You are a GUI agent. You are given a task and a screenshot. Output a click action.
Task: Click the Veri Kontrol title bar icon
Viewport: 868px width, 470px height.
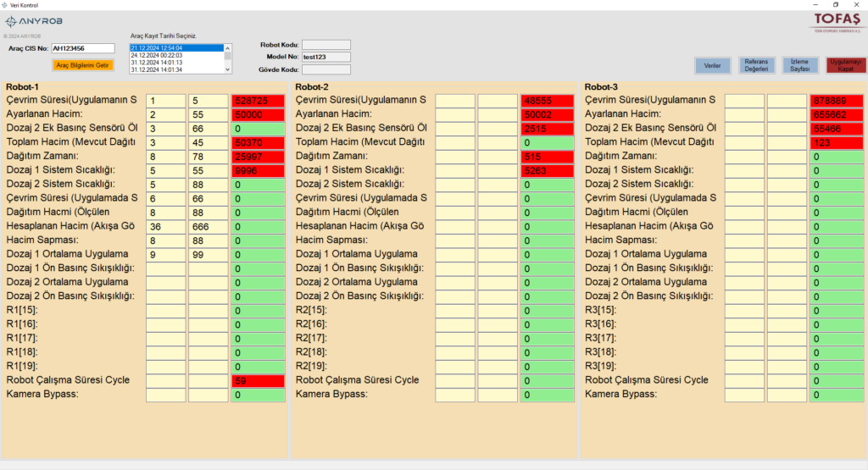(5, 5)
